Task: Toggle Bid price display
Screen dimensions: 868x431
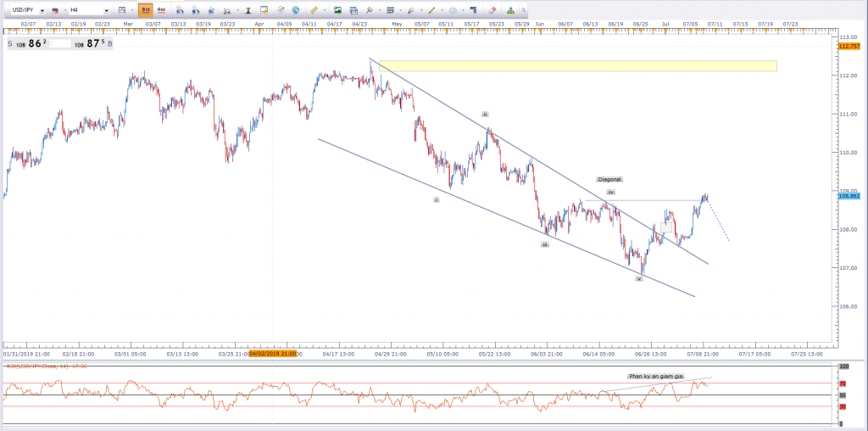Action: (145, 9)
